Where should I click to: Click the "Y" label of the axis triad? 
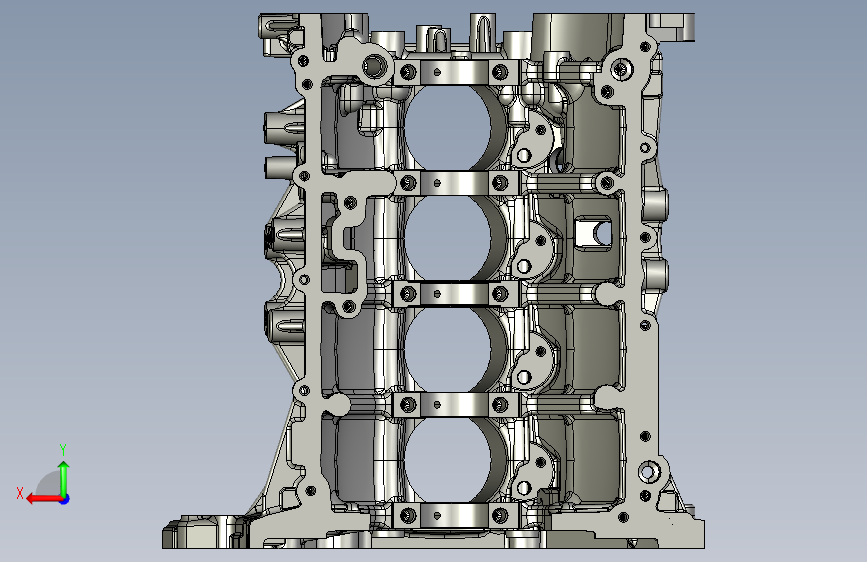click(63, 449)
